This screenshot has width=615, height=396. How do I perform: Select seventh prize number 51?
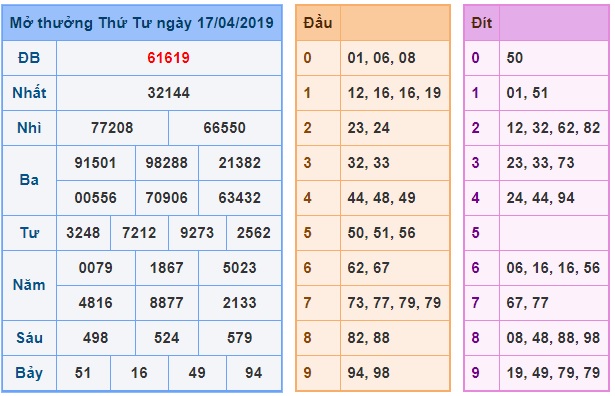pos(83,372)
